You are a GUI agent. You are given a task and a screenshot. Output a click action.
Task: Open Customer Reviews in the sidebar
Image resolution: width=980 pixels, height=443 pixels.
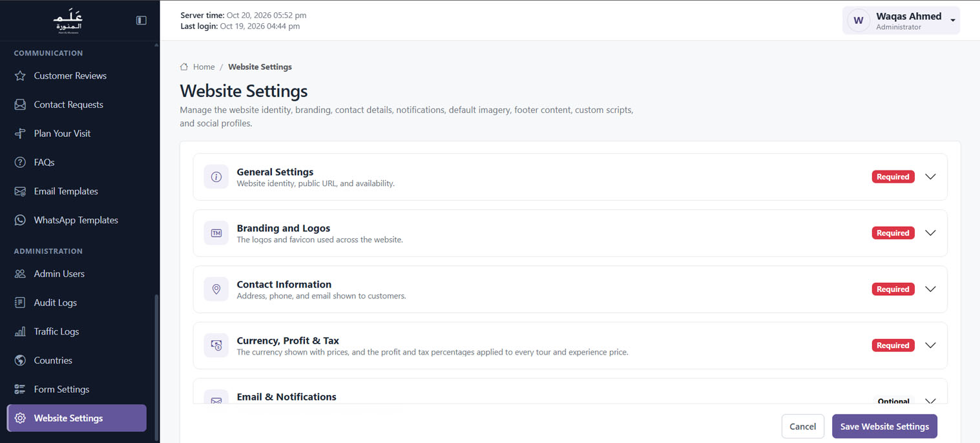tap(77, 76)
